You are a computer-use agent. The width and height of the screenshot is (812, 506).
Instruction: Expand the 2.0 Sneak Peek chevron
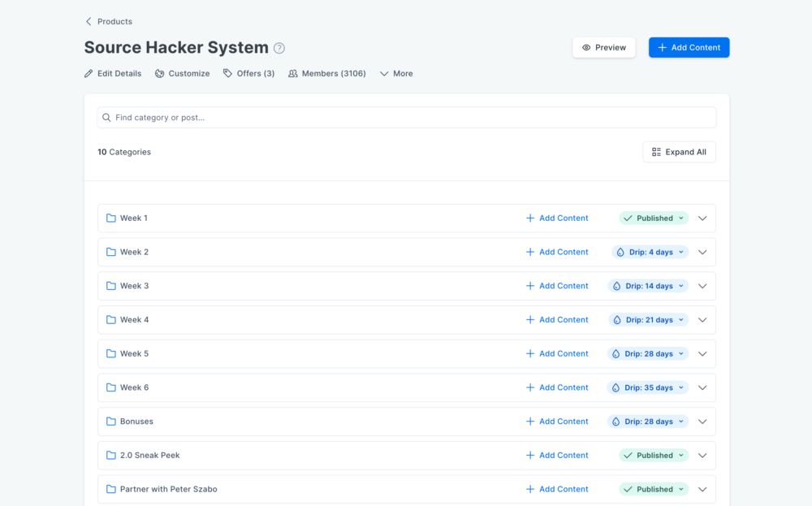pos(702,456)
